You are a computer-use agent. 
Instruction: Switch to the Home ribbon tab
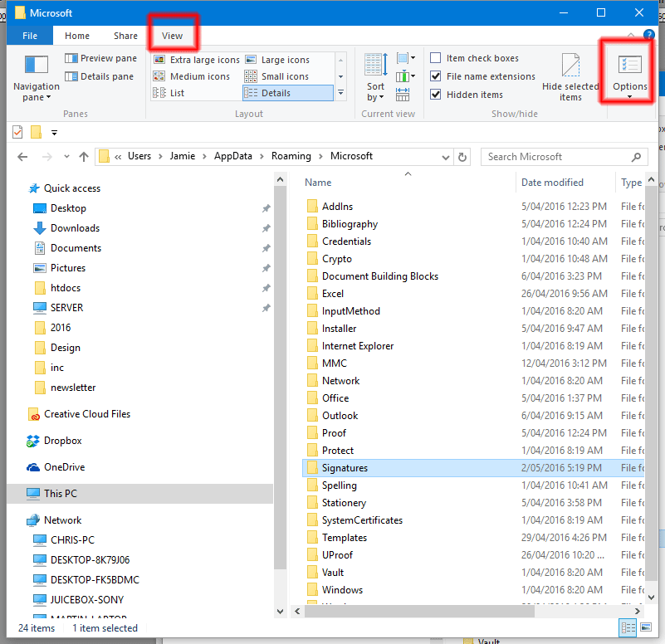(x=77, y=36)
